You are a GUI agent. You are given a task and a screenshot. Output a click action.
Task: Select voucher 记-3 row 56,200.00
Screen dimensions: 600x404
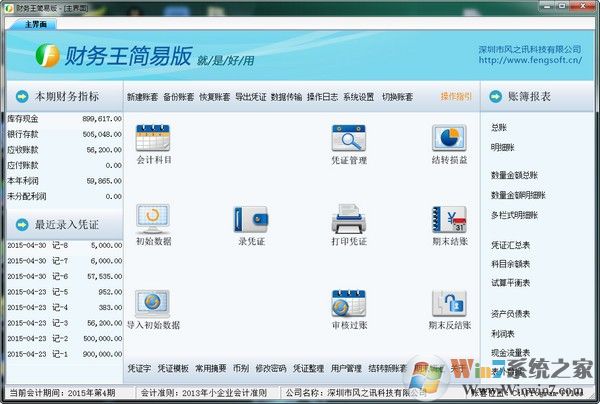(x=65, y=323)
